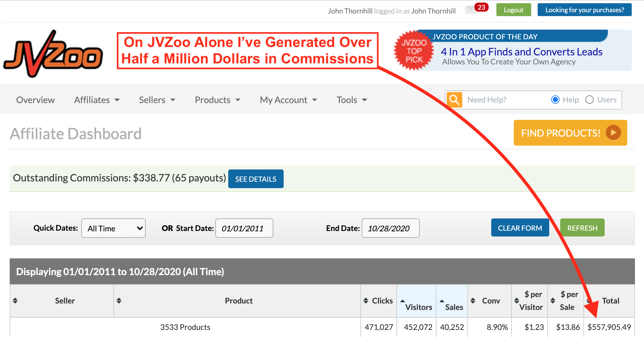Expand the Affiliates menu dropdown

click(x=97, y=100)
